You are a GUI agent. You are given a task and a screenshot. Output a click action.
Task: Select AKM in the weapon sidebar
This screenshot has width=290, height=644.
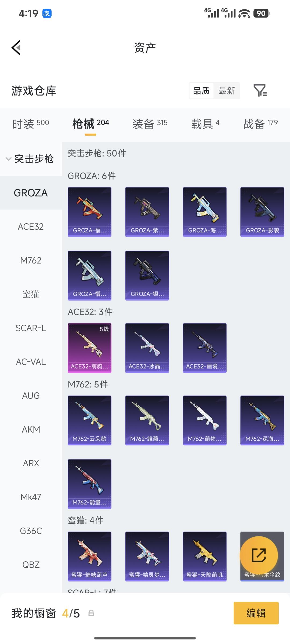[31, 430]
